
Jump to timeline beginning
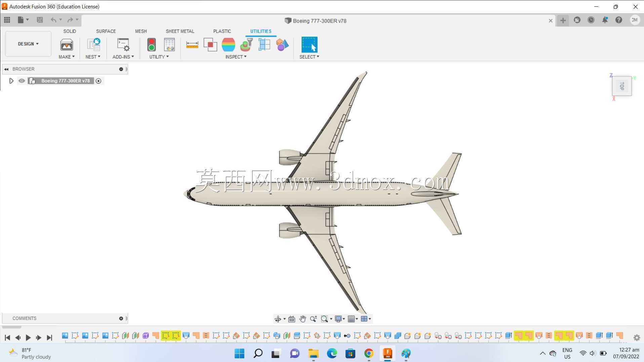click(x=7, y=337)
